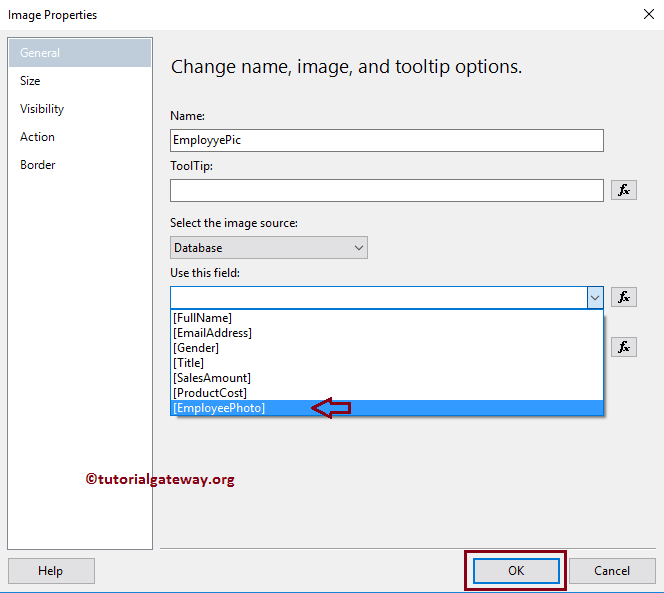Pick [SalesAmount] in the field list
Screen dimensions: 664x593
[x=387, y=378]
